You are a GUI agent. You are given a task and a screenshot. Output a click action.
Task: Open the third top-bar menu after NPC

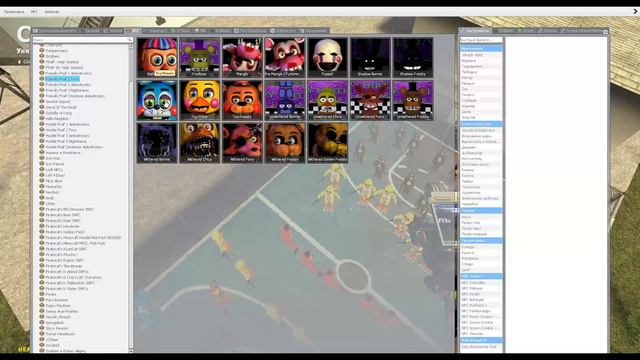52,11
